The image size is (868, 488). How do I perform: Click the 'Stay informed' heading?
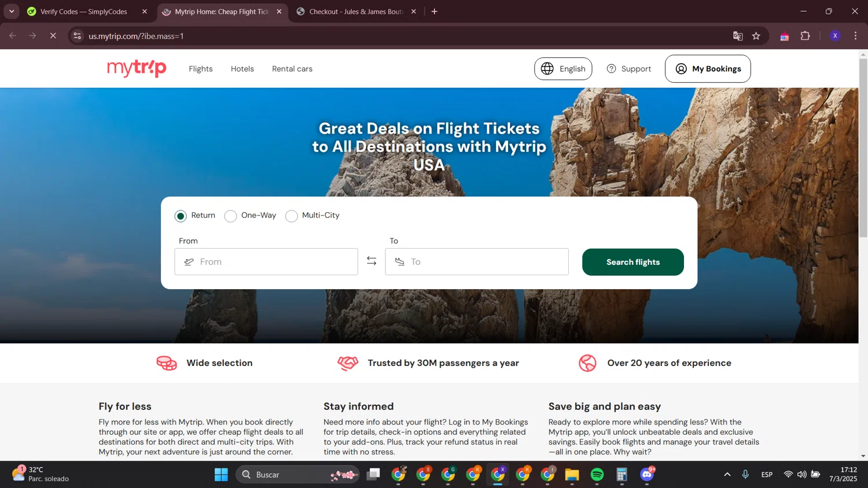tap(358, 406)
